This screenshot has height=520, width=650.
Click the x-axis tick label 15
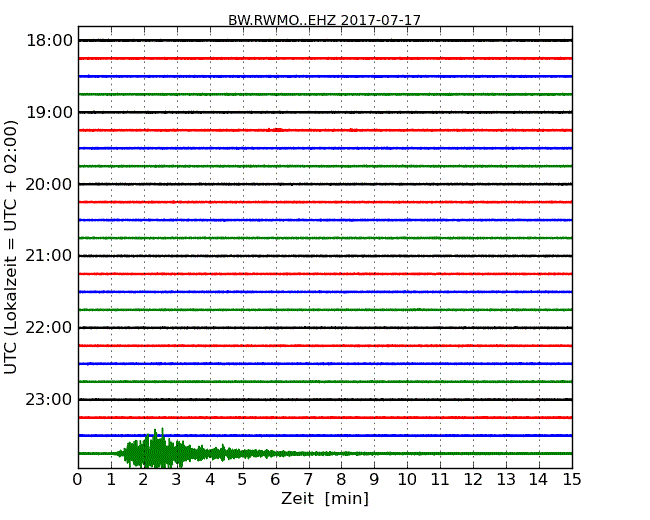coord(572,479)
